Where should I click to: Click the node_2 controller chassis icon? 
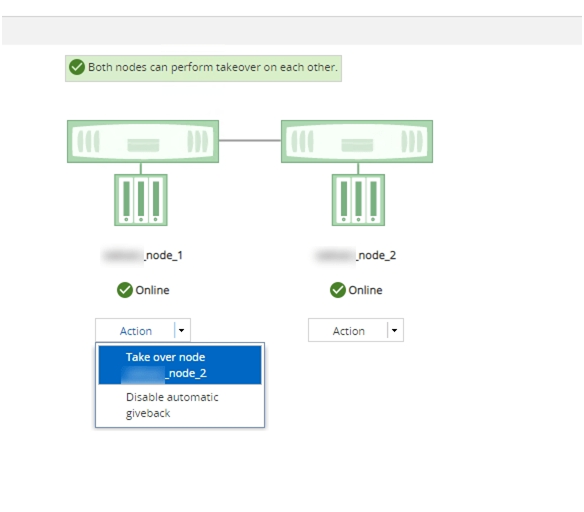point(357,141)
